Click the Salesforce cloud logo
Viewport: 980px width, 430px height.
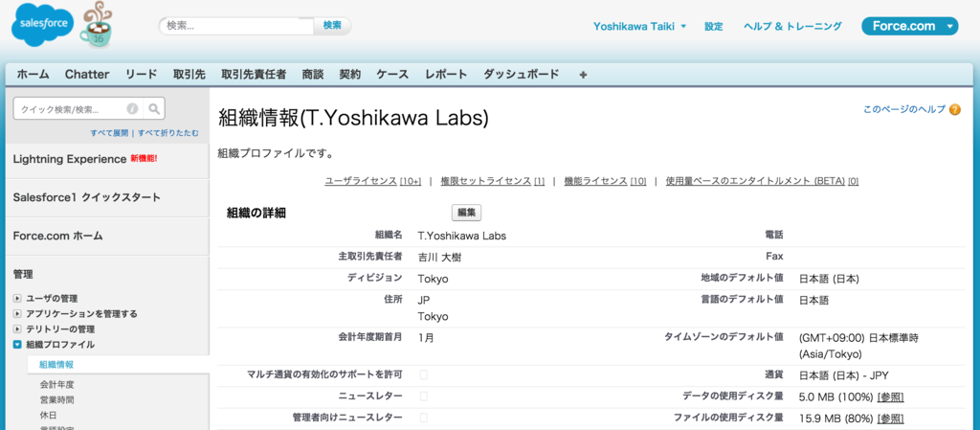(42, 24)
